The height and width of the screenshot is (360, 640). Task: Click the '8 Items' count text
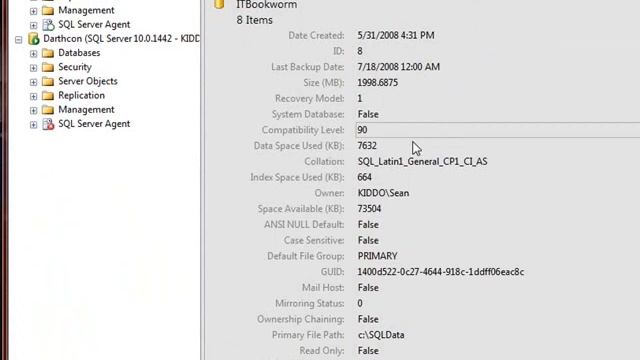pyautogui.click(x=255, y=20)
